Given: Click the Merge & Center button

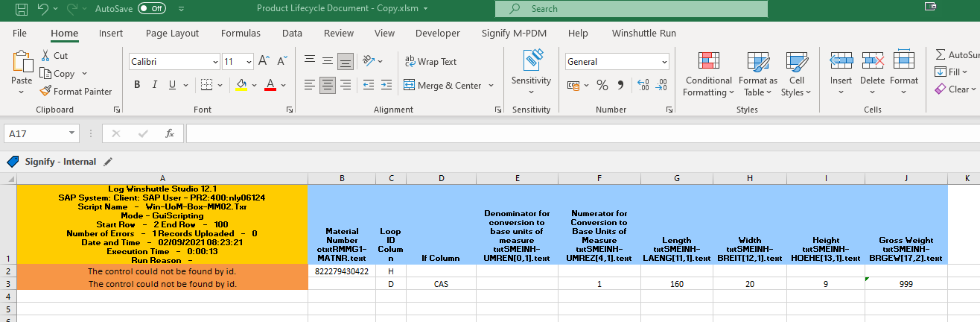Looking at the screenshot, I should 442,86.
